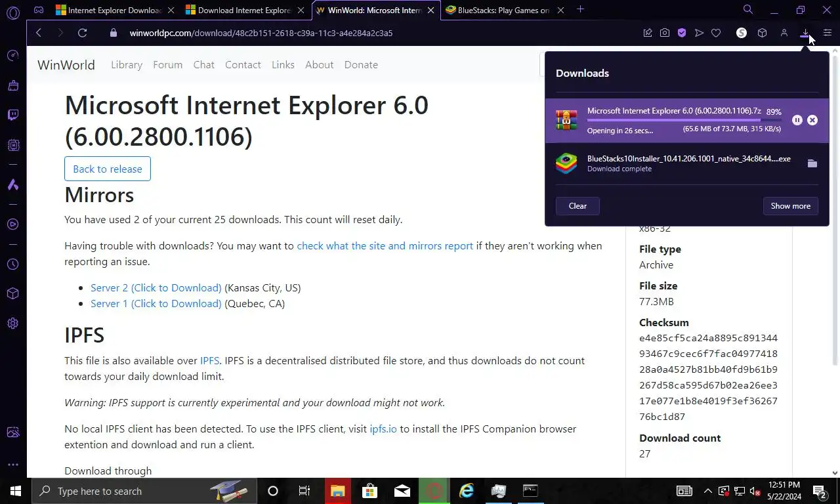Image resolution: width=840 pixels, height=504 pixels.
Task: Close the BlueStacks tab
Action: (560, 10)
